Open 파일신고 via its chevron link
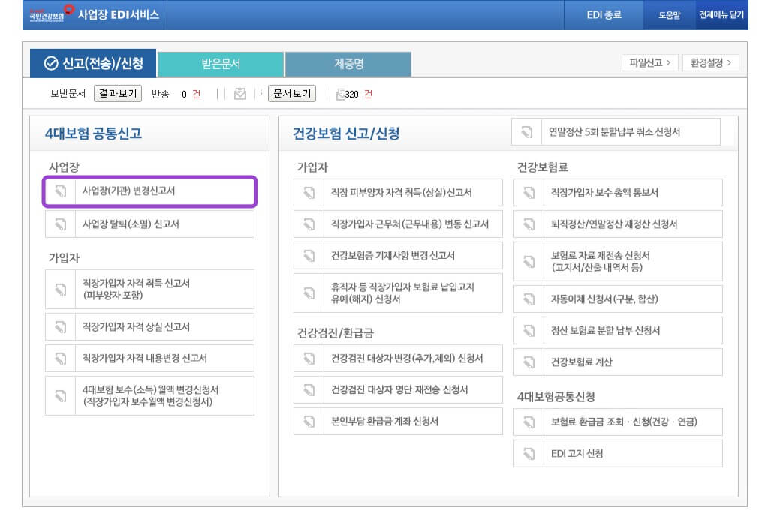This screenshot has height=532, width=771. click(649, 64)
